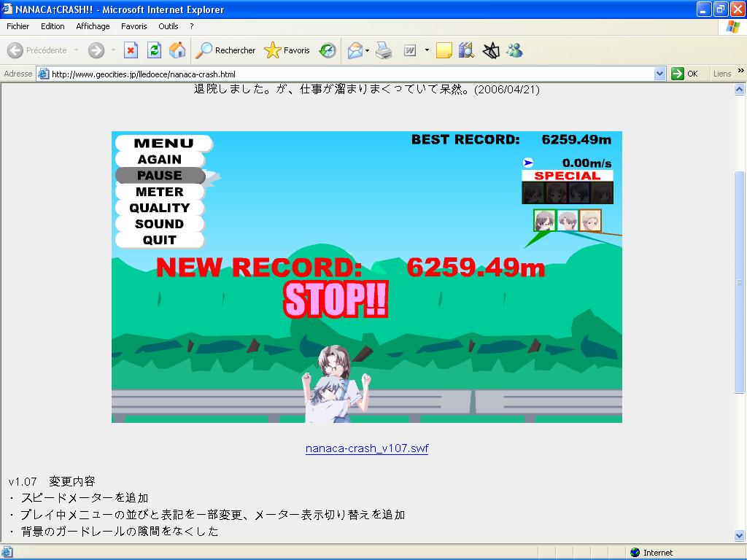This screenshot has height=560, width=747.
Task: Click the NEW RECORD: red text
Action: 259,267
